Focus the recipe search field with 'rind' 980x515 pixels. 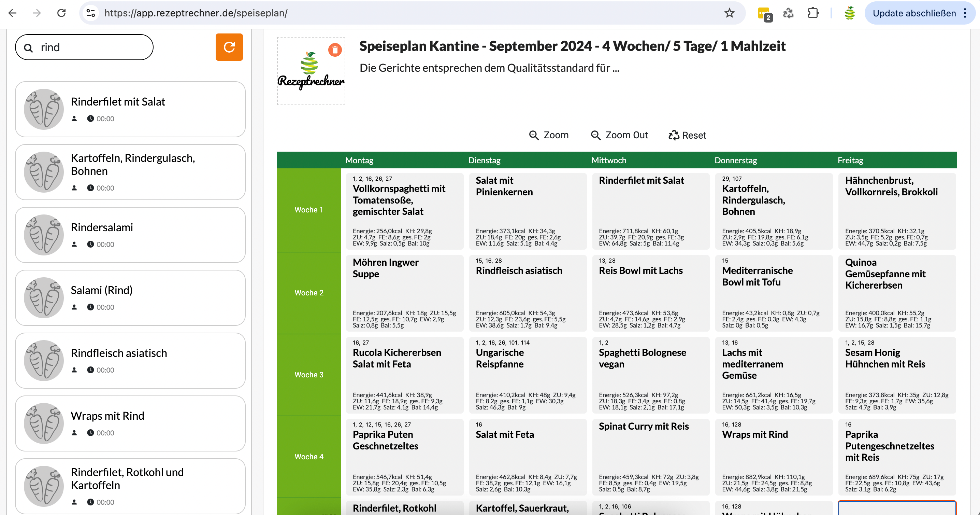(x=84, y=47)
